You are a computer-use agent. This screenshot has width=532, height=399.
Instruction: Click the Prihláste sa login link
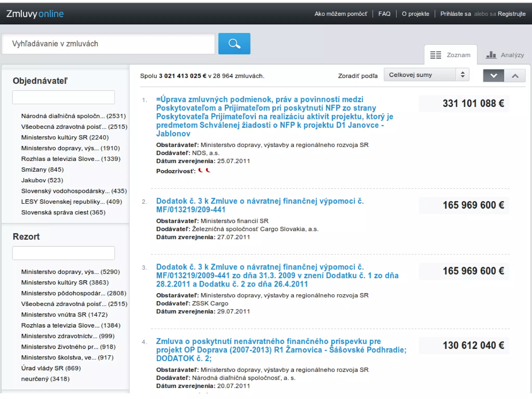(x=455, y=14)
